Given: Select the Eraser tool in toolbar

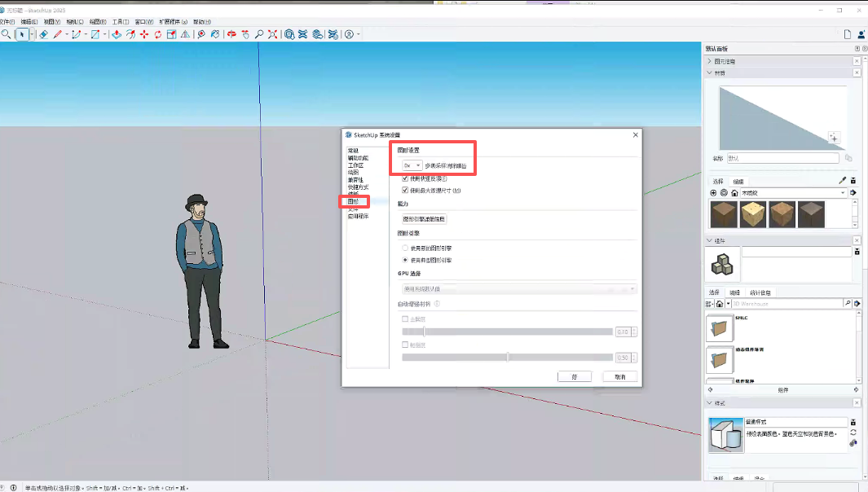Looking at the screenshot, I should click(44, 34).
